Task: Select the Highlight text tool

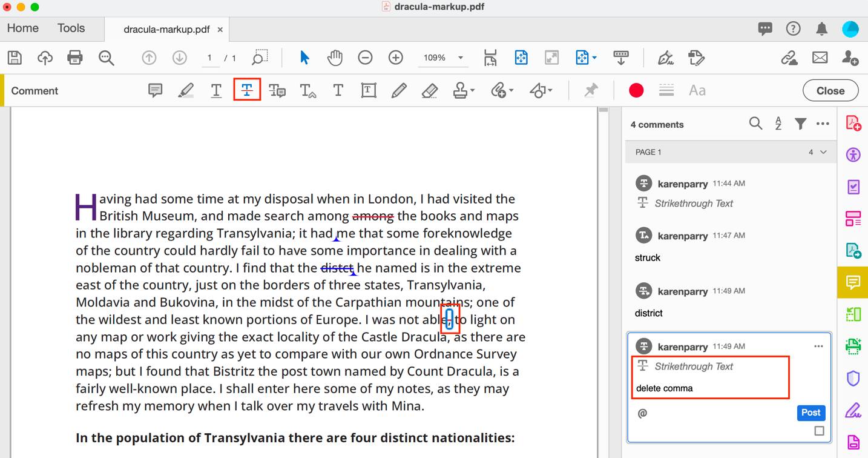Action: coord(186,90)
